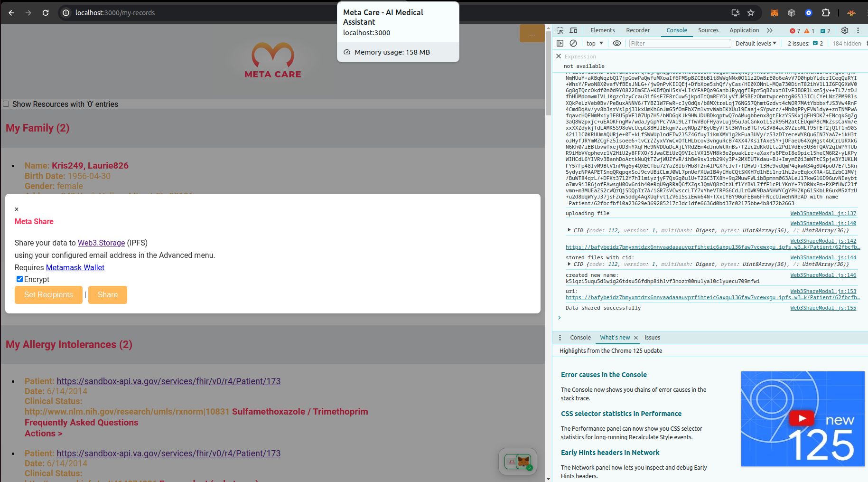This screenshot has width=868, height=482.
Task: Play the Chrome 125 new video thumbnail
Action: [x=802, y=418]
